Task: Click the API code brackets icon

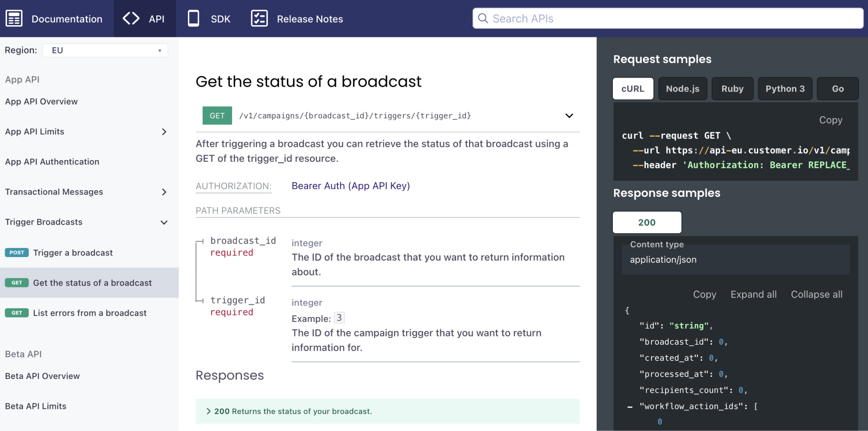Action: 131,19
